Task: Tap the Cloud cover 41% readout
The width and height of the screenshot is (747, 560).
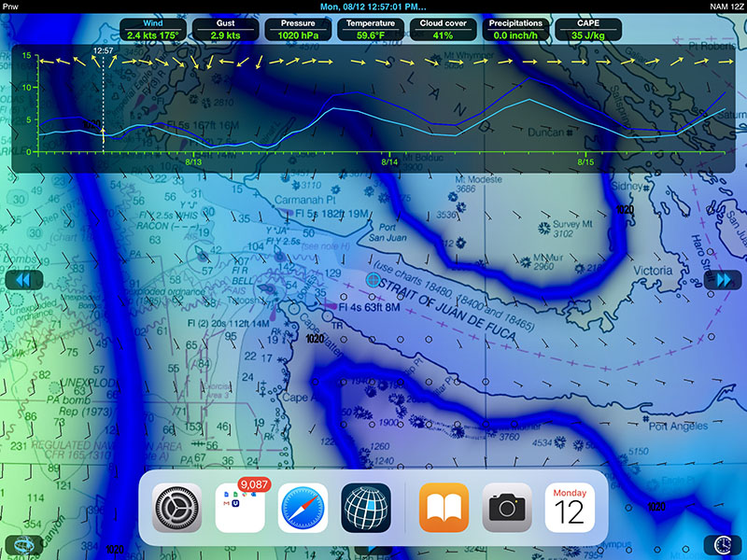Action: [443, 30]
